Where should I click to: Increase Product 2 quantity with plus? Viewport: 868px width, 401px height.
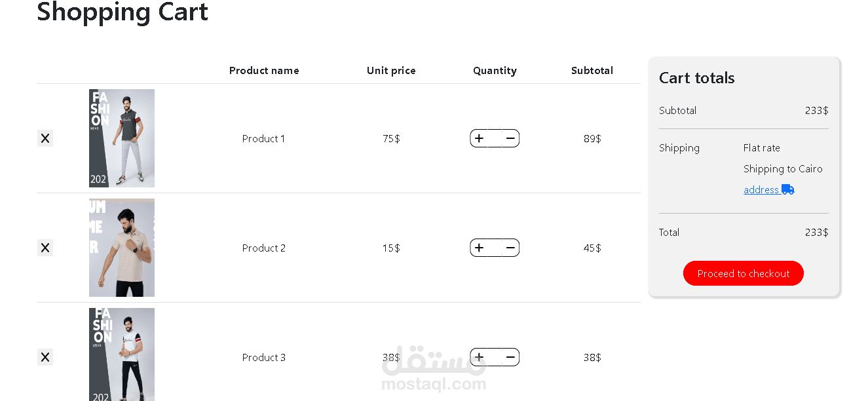tap(480, 248)
